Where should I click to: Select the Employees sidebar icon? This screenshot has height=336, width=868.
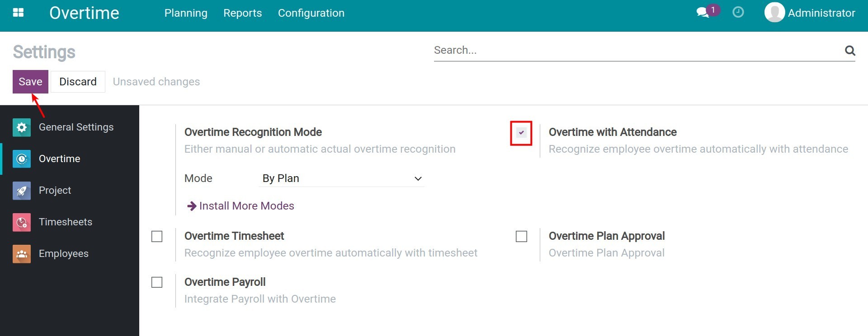coord(22,254)
